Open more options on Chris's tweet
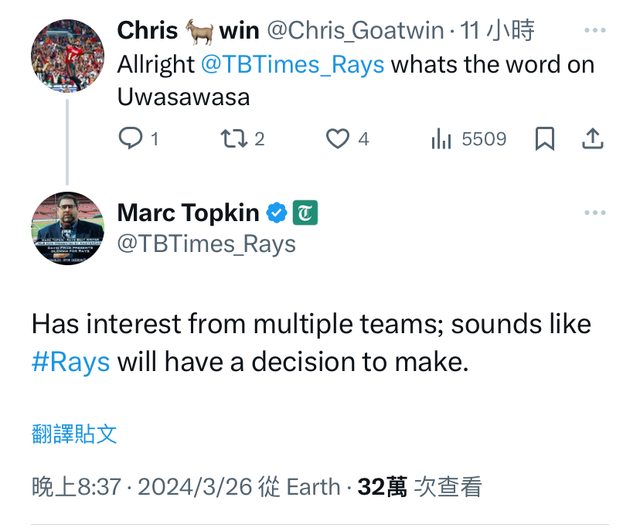640x528 pixels. (x=595, y=30)
